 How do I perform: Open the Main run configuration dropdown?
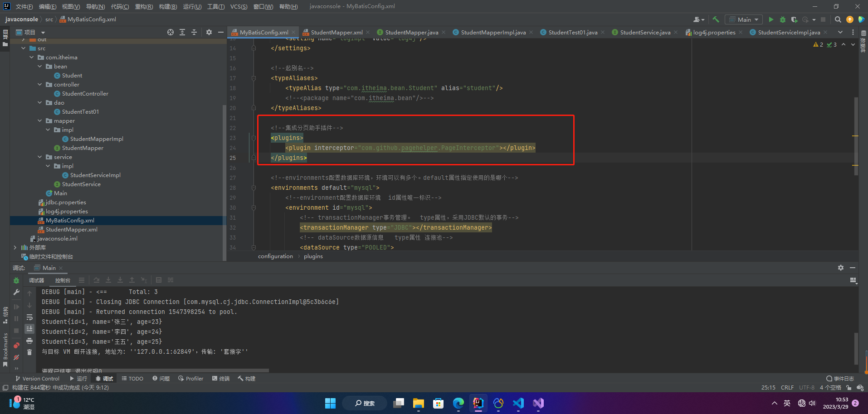pyautogui.click(x=744, y=19)
